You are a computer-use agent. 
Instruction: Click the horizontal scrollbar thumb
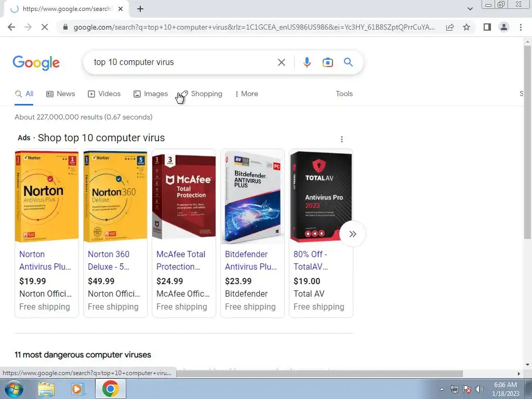[320, 374]
